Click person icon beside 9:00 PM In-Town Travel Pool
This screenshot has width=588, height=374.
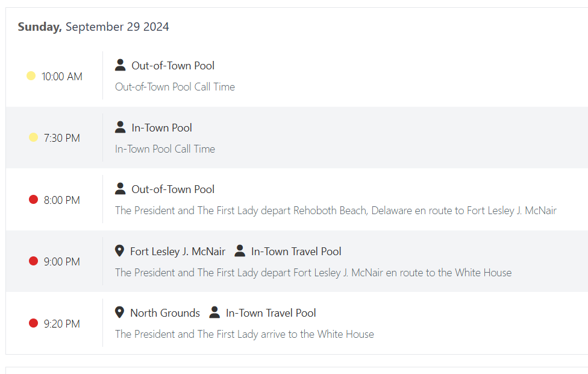[240, 251]
